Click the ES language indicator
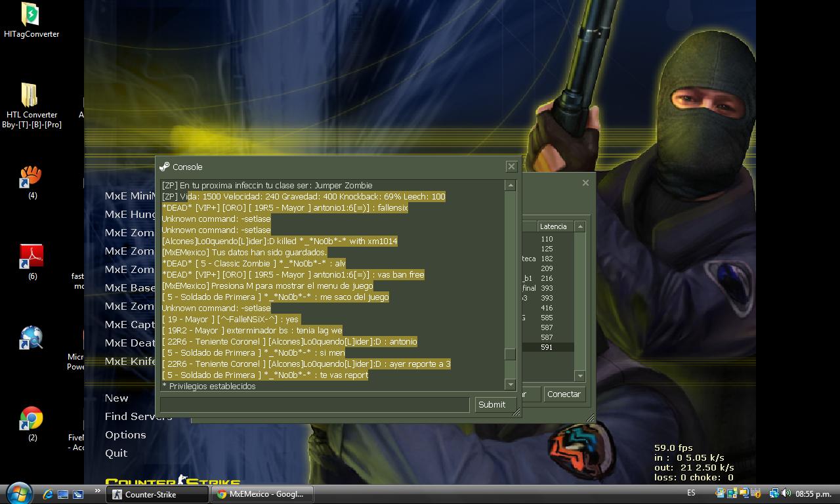Image resolution: width=840 pixels, height=504 pixels. pos(692,493)
